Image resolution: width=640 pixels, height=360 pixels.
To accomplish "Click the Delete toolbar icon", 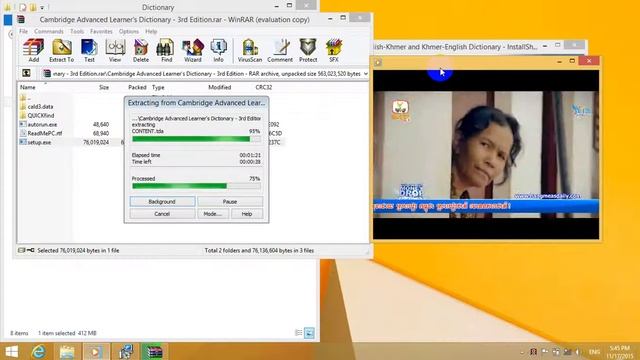I will pos(141,51).
